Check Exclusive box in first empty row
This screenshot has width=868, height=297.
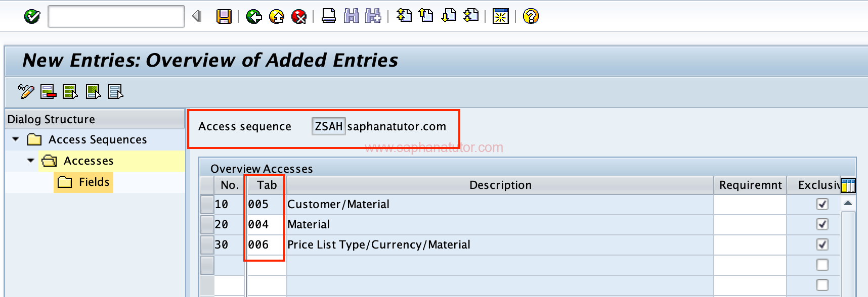(822, 265)
